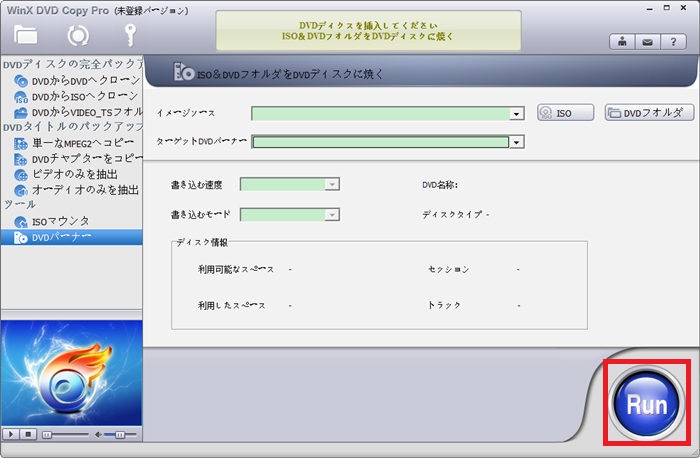Image resolution: width=700 pixels, height=458 pixels.
Task: Select DVDからVIDEO_TSフォルダ option
Action: 78,112
